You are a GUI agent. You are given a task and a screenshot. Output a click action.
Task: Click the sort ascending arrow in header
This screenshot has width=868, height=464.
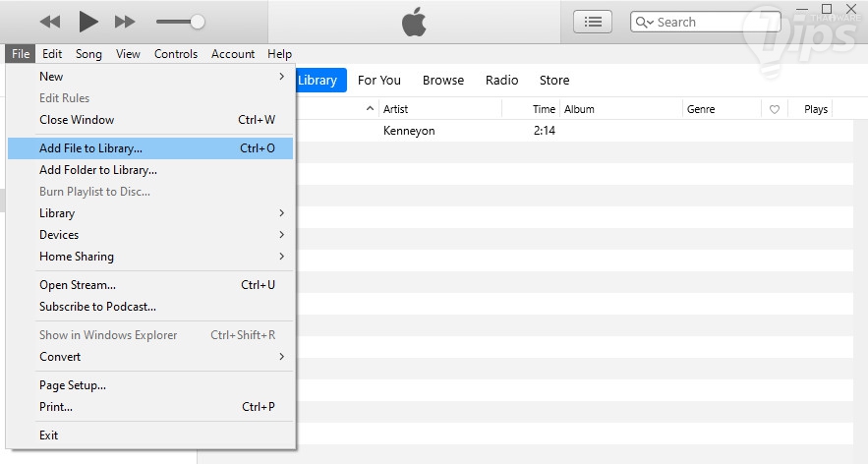pyautogui.click(x=370, y=109)
